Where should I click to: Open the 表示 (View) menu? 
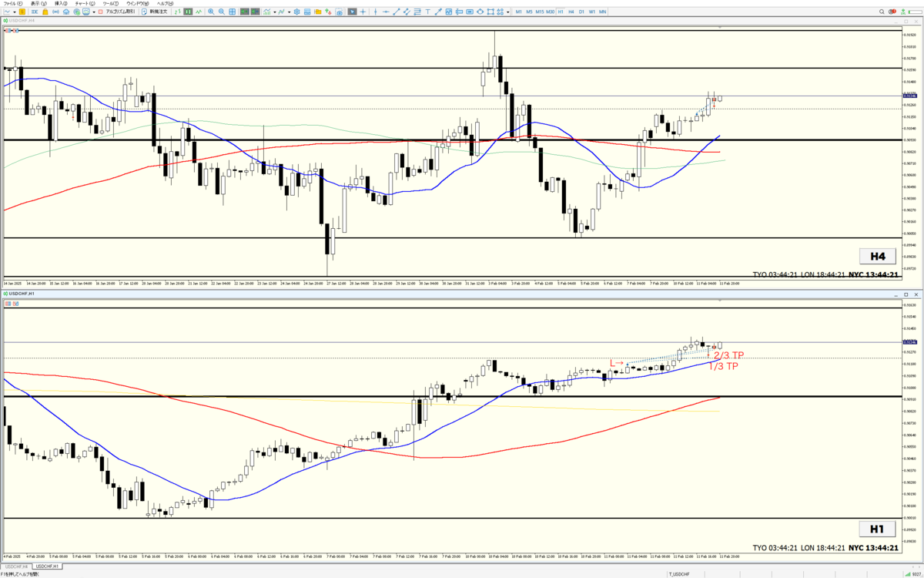(38, 4)
